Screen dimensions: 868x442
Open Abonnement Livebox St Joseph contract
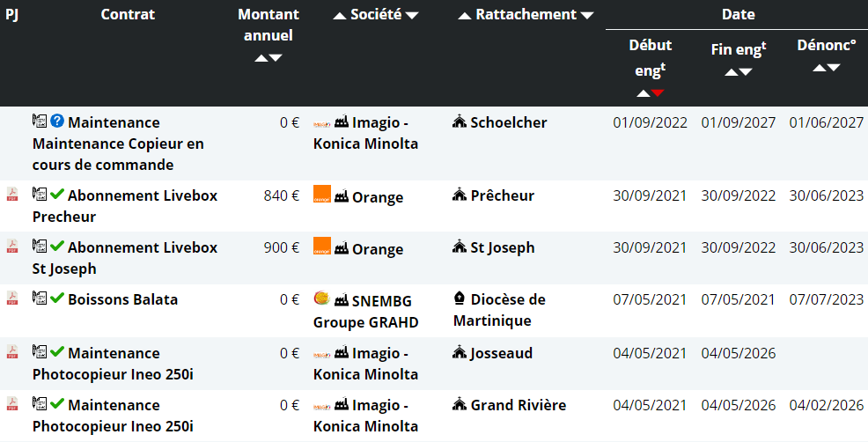click(x=125, y=258)
